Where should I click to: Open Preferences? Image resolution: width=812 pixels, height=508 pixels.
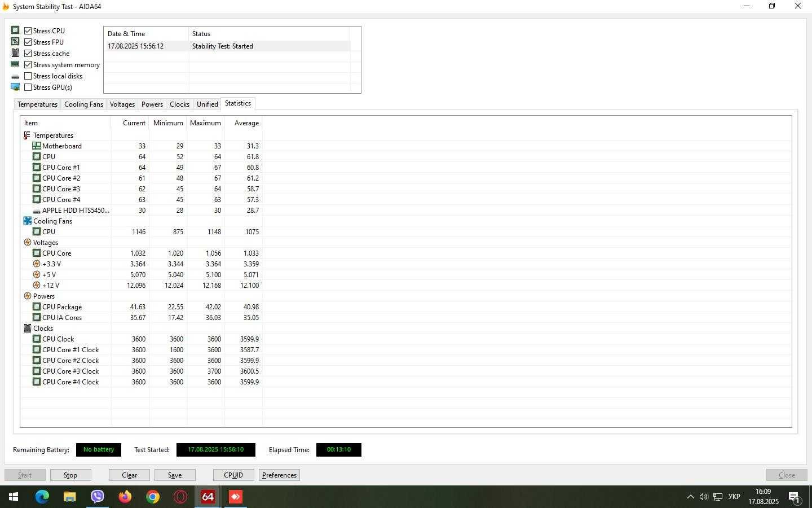279,475
